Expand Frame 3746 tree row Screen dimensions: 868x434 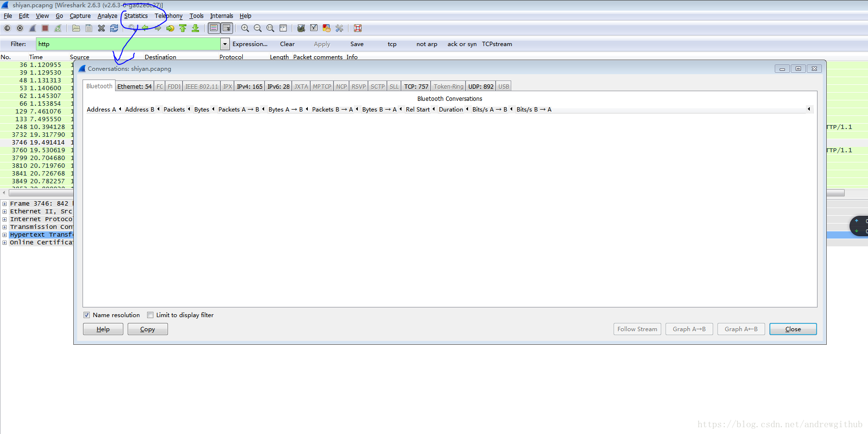(x=5, y=204)
